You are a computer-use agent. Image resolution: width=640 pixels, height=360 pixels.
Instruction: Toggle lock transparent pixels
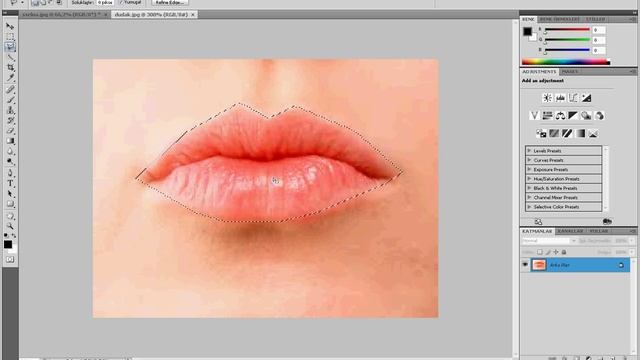pos(540,252)
